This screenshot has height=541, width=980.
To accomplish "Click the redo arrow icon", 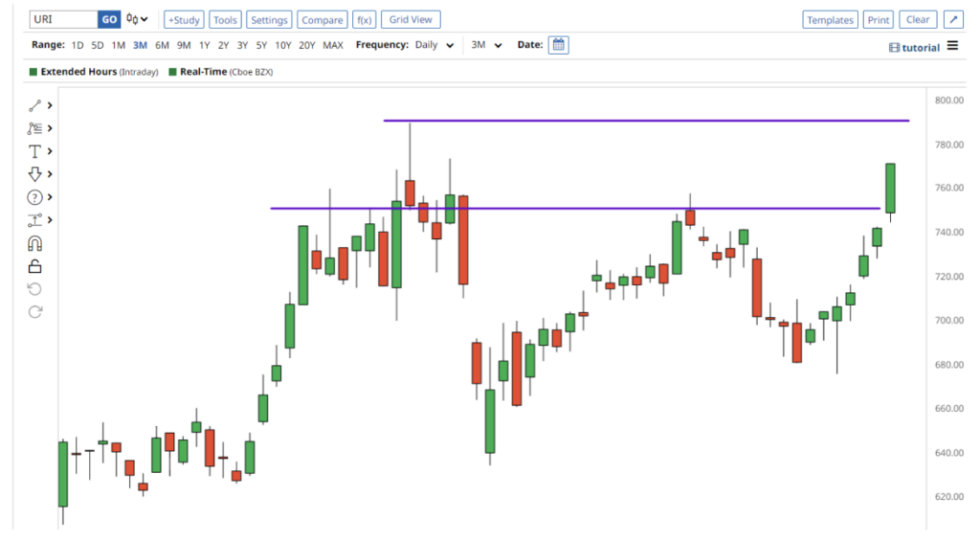I will pyautogui.click(x=34, y=311).
